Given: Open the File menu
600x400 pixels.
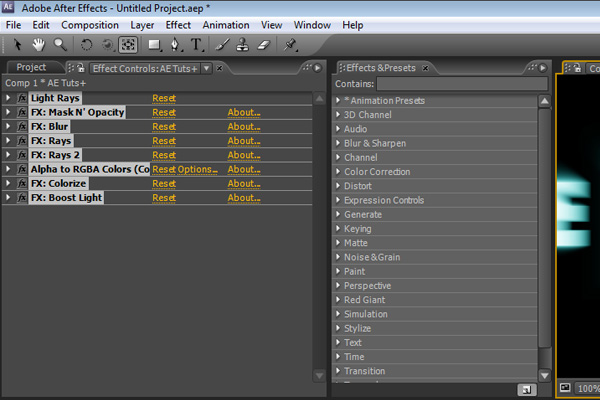Looking at the screenshot, I should [x=13, y=25].
